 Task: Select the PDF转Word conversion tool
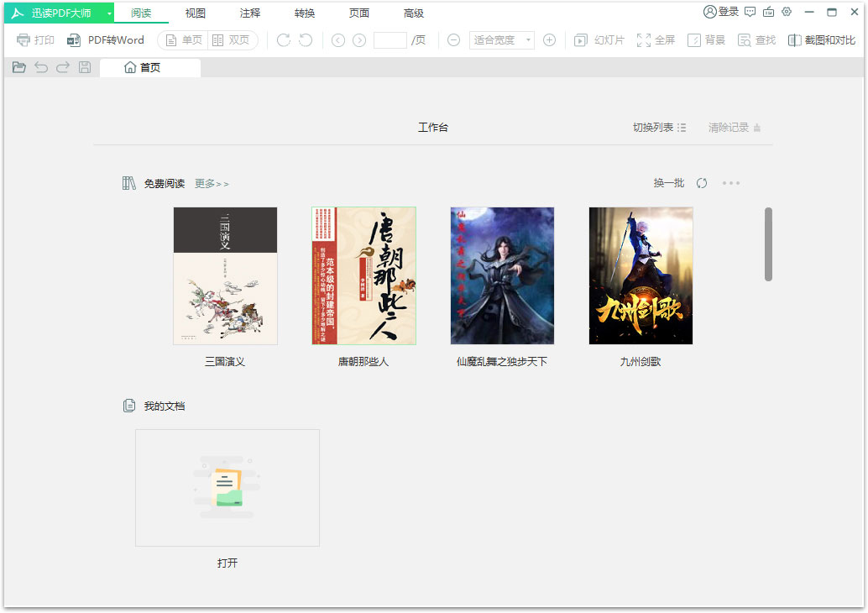[108, 39]
